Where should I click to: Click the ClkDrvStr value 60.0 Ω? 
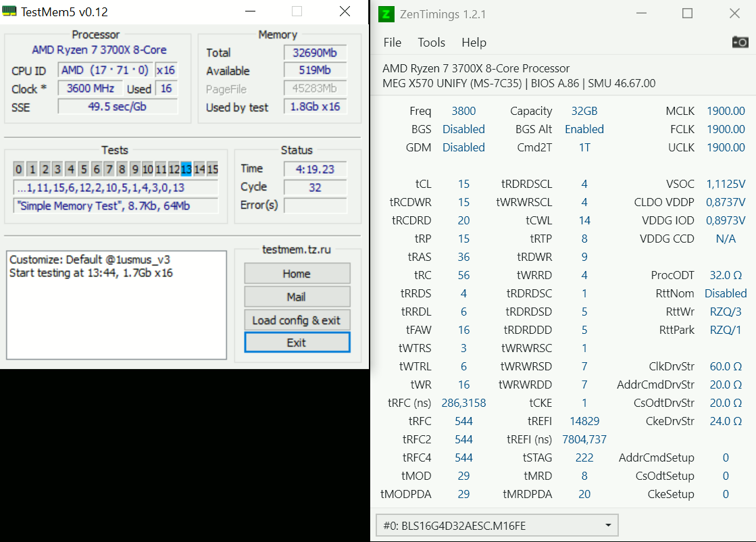(x=726, y=366)
